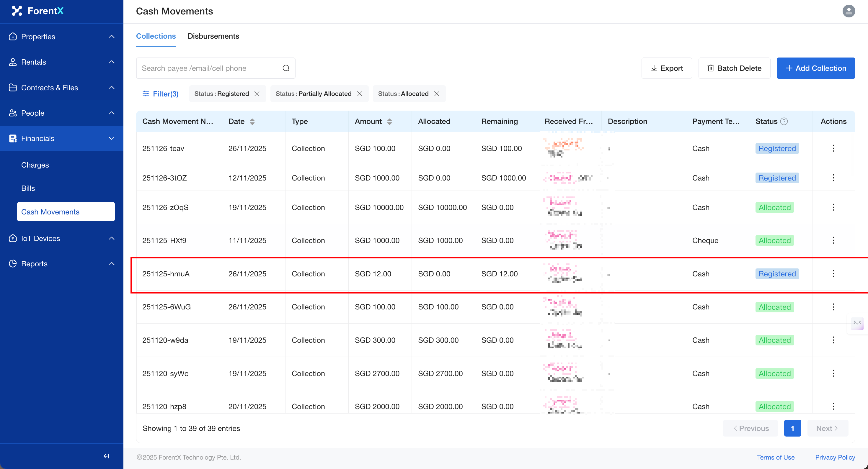Click the user profile avatar icon
This screenshot has height=469, width=868.
(849, 11)
